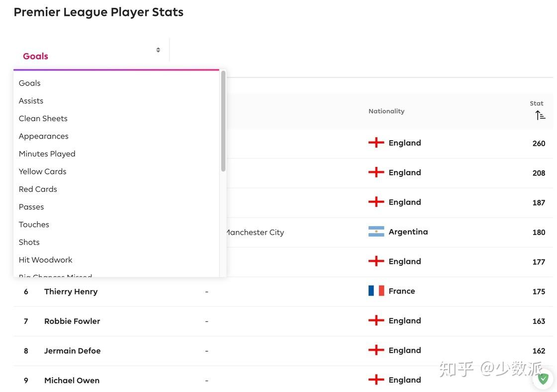Select Assists from the dropdown list
The width and height of the screenshot is (557, 392).
(x=31, y=101)
